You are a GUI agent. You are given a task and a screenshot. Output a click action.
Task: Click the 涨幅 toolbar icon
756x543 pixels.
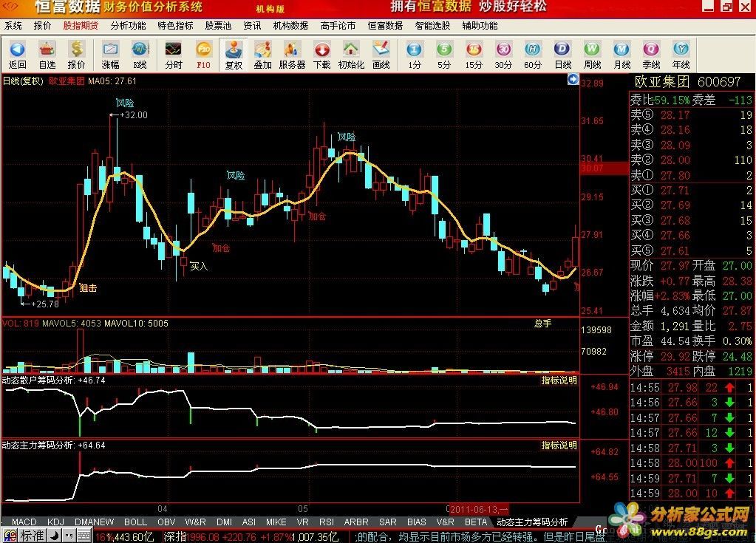(x=110, y=55)
